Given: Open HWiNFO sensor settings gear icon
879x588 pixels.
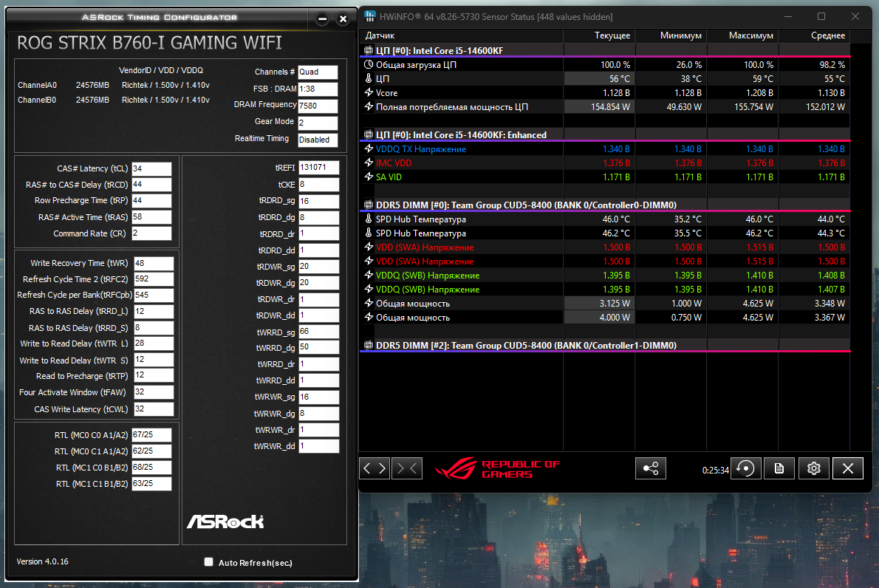Looking at the screenshot, I should pos(813,468).
